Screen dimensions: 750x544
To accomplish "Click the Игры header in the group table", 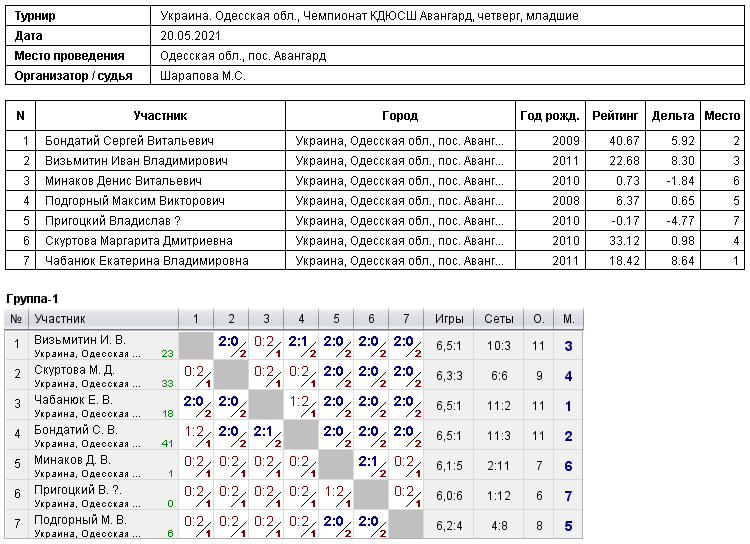I will [449, 319].
